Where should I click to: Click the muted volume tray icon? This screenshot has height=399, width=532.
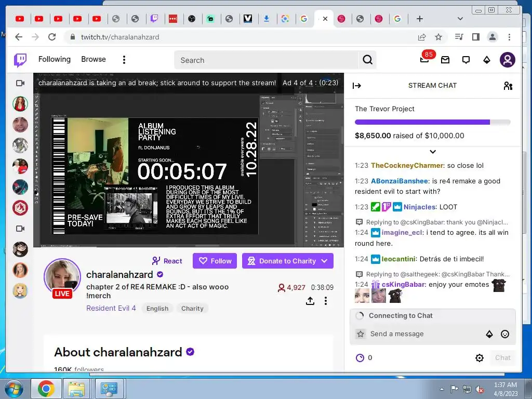(x=480, y=390)
